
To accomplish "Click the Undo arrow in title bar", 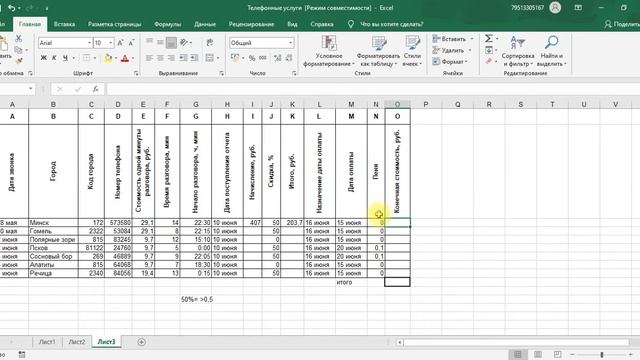I will [x=11, y=8].
